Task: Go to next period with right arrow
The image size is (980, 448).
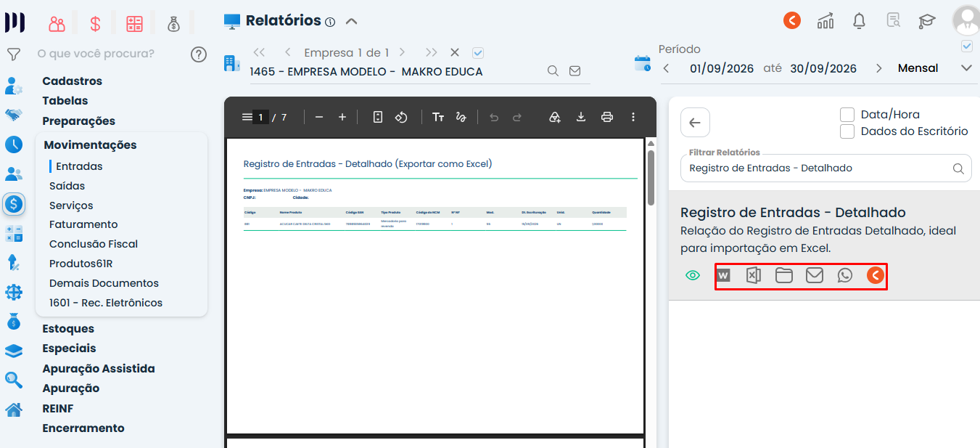Action: coord(879,68)
